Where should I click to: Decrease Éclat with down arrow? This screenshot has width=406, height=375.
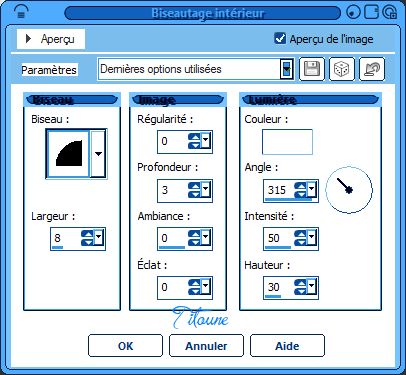(194, 291)
